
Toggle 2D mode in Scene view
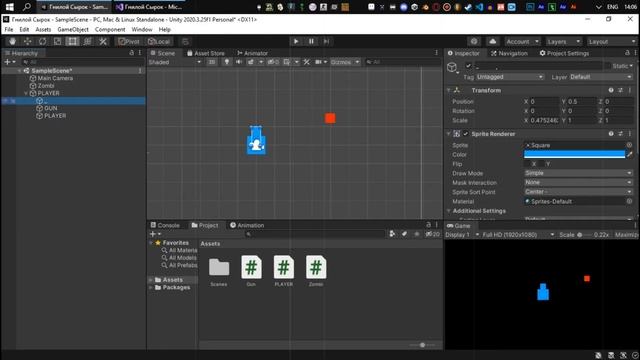tap(211, 62)
